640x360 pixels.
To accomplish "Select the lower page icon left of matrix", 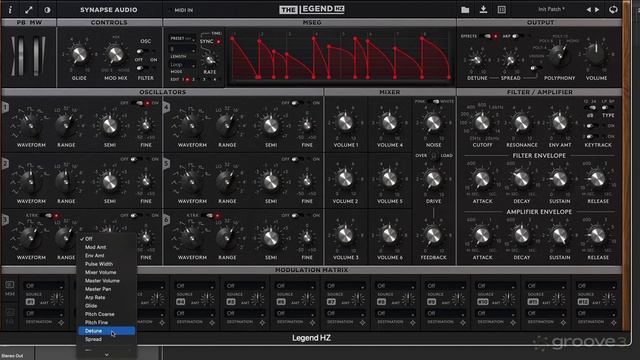I will pyautogui.click(x=10, y=313).
